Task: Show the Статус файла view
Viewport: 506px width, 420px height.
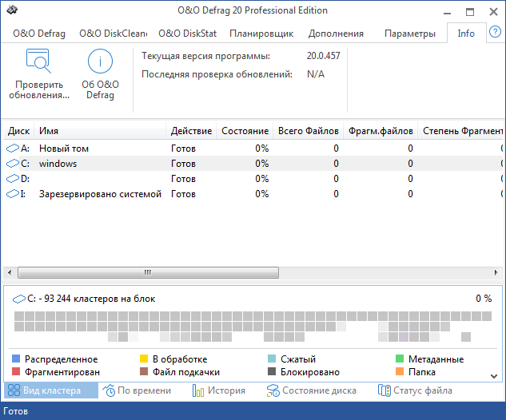Action: point(415,390)
